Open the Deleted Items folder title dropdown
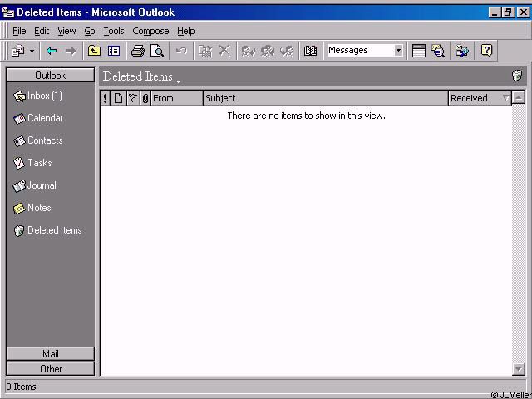This screenshot has width=532, height=399. [x=178, y=80]
